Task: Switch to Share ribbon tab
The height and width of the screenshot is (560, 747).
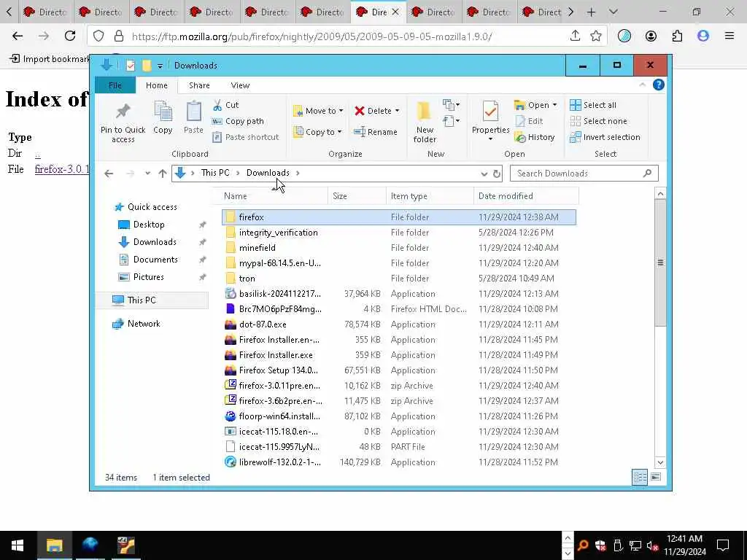Action: pyautogui.click(x=199, y=85)
